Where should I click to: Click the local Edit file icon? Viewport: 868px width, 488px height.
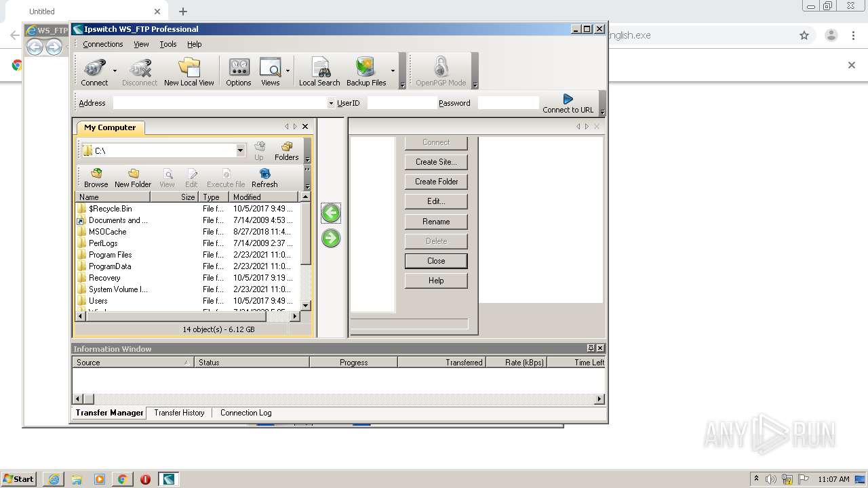point(191,178)
